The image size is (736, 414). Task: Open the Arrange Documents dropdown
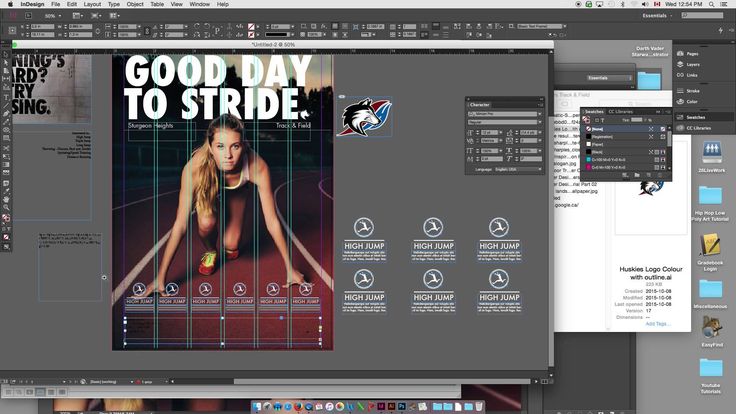(115, 15)
